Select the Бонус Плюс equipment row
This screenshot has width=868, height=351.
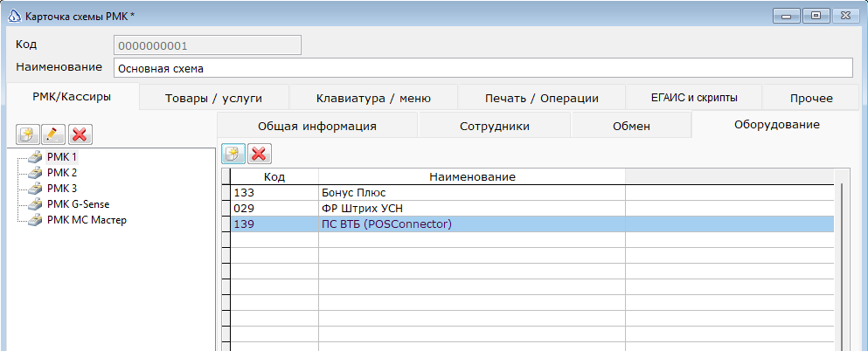pos(354,192)
